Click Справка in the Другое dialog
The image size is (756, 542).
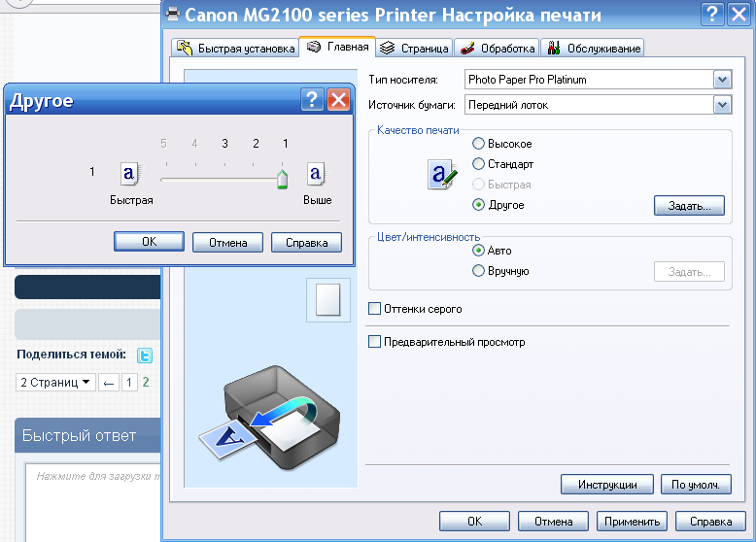pos(307,242)
